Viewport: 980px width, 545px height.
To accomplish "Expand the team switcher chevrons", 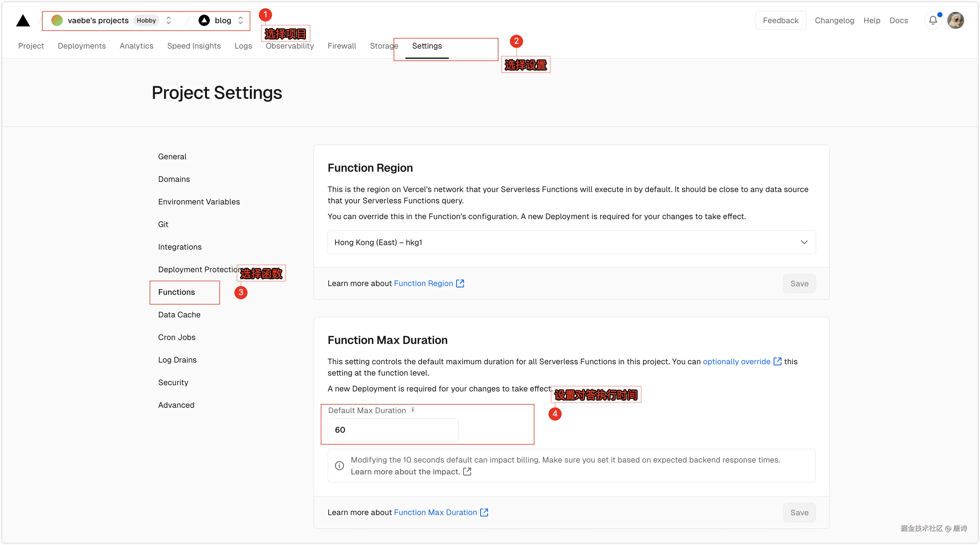I will (169, 21).
